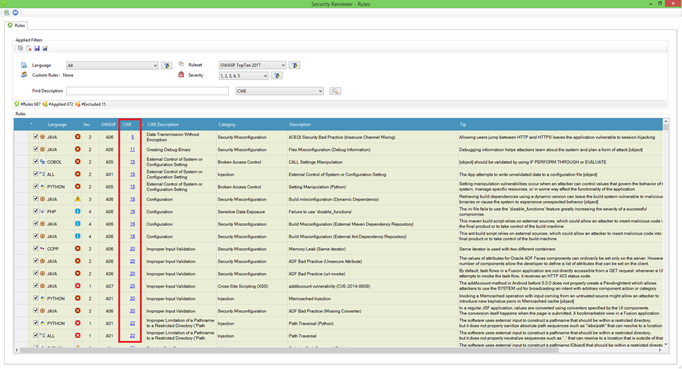Open the Ruleset dropdown showing OWASP TopTen 2017
Image resolution: width=682 pixels, height=369 pixels.
pos(252,65)
